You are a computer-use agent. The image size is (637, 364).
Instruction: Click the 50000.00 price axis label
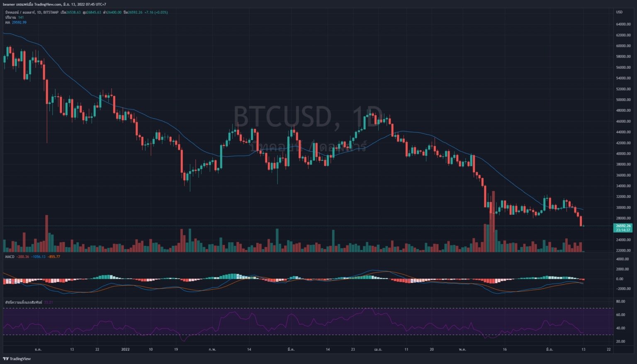coord(623,99)
